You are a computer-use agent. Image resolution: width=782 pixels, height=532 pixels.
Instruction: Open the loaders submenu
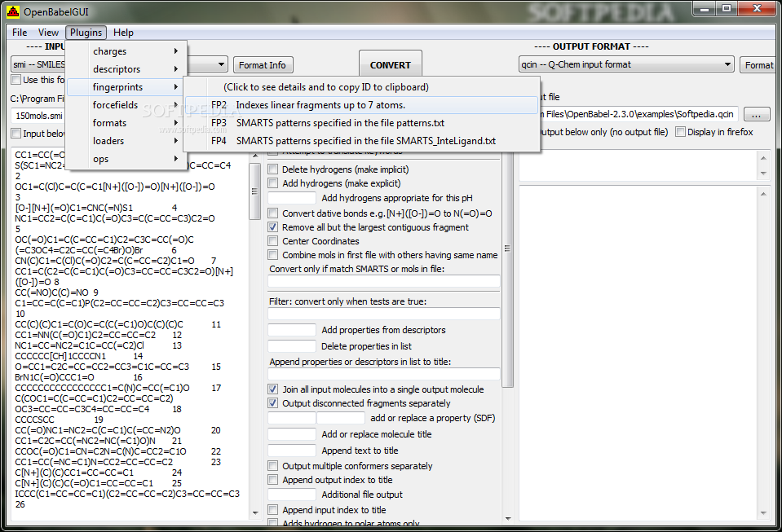click(x=126, y=141)
